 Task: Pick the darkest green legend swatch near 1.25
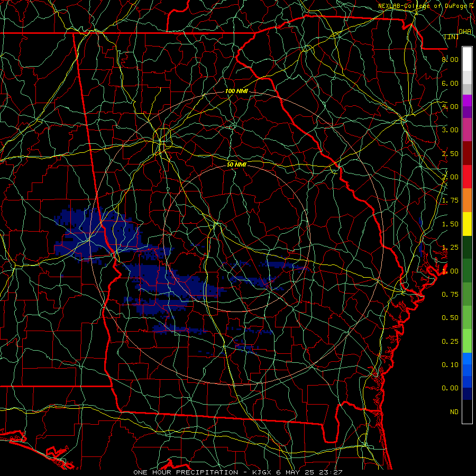[x=467, y=248]
